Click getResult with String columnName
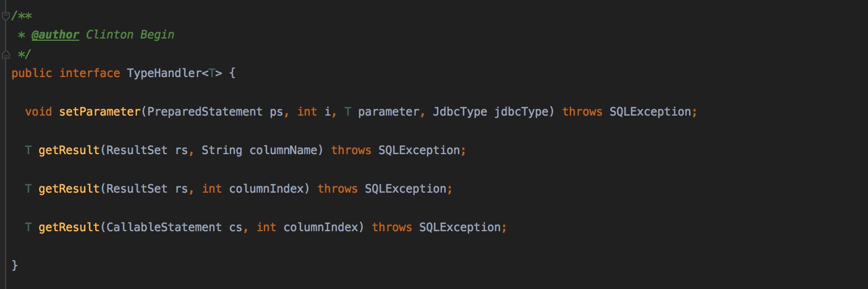The image size is (868, 289). [x=69, y=150]
